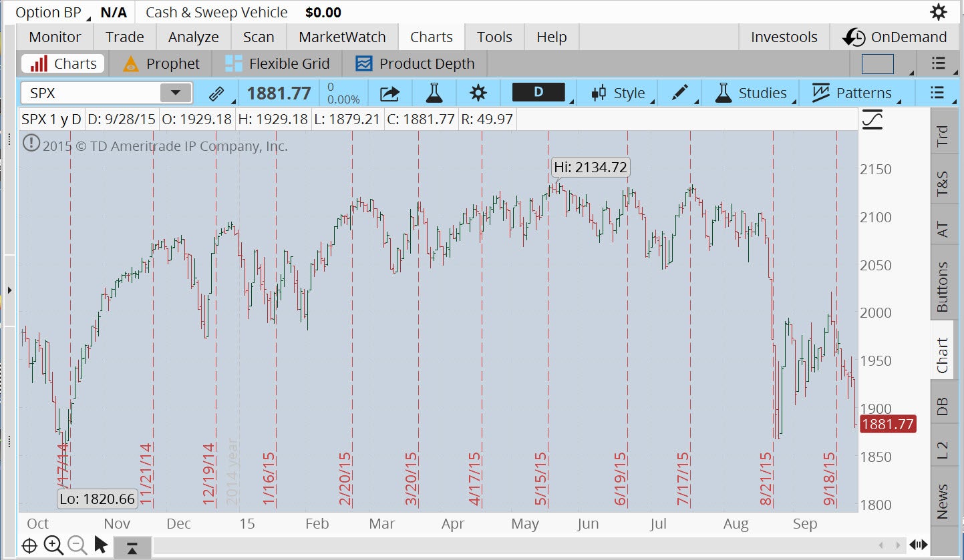Click the 1881.77 price in the symbol toolbar
Screen dimensions: 964x560
coord(279,93)
